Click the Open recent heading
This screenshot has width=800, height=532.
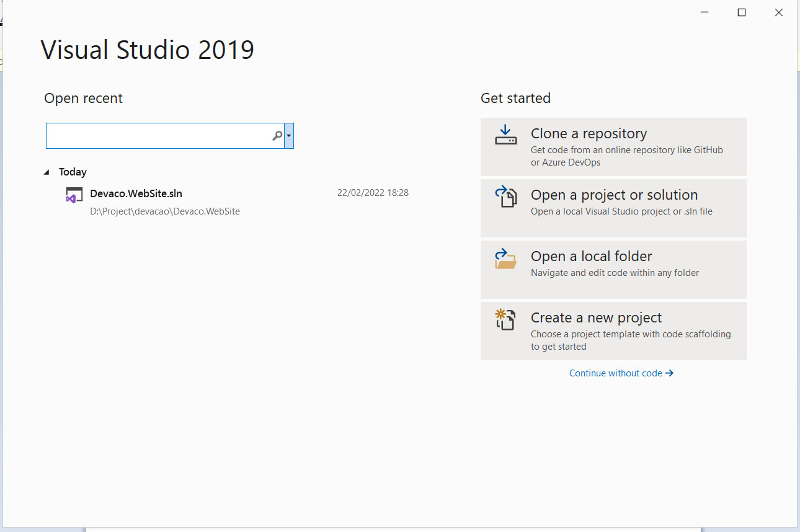(84, 98)
